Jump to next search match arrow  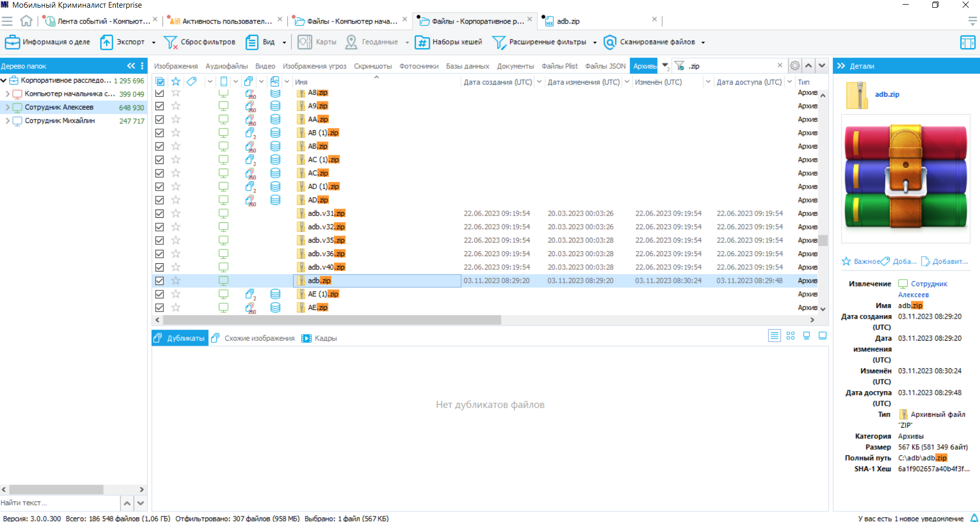pyautogui.click(x=822, y=66)
